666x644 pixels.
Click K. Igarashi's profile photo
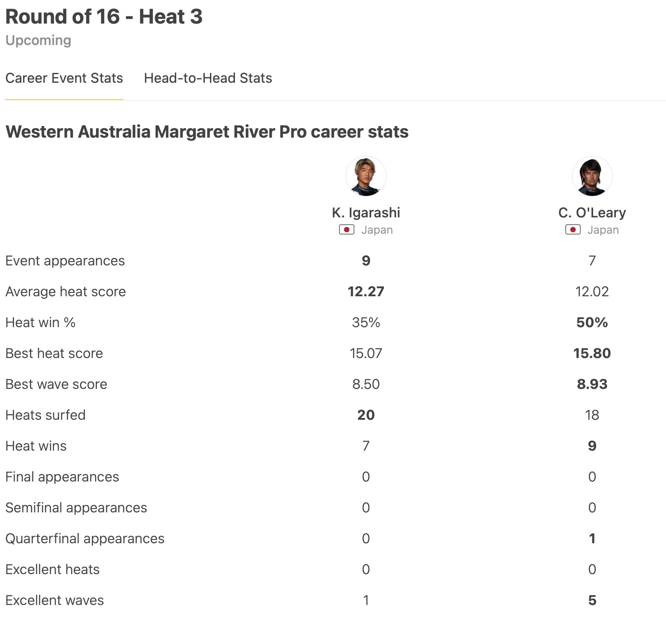point(366,176)
